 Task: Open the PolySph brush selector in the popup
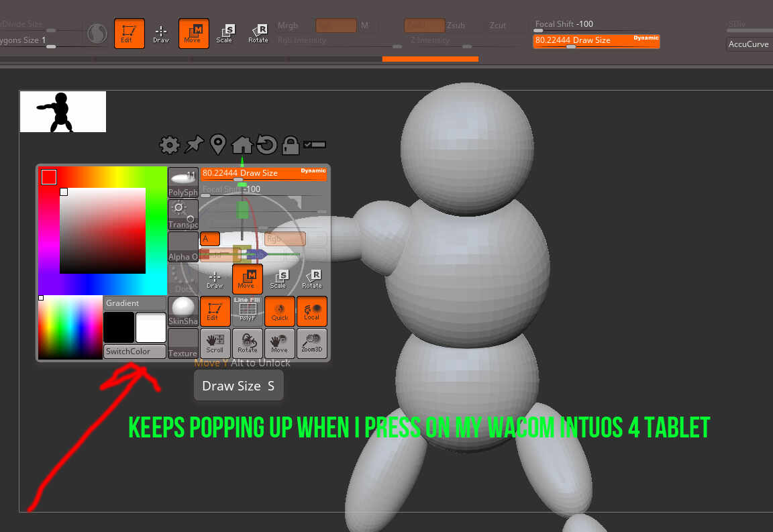click(183, 182)
